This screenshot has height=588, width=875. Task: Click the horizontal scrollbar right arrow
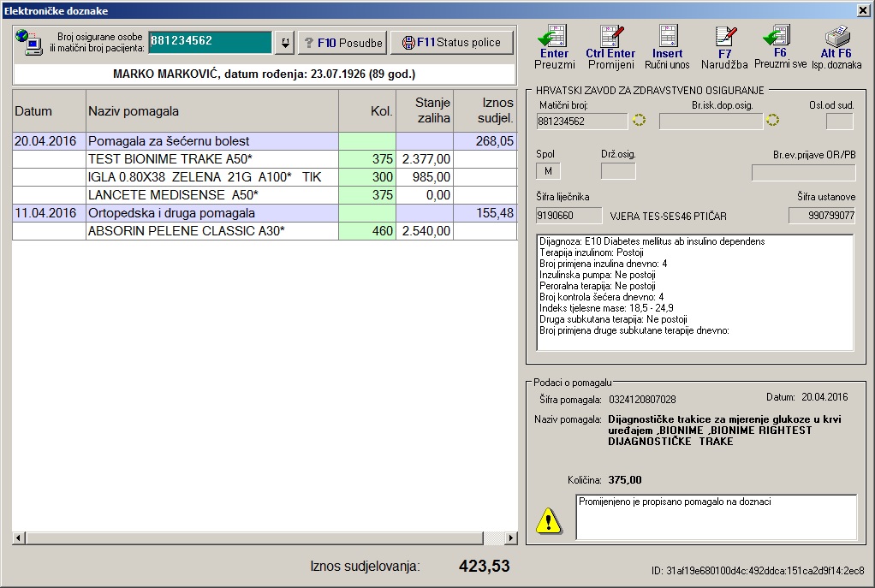(510, 538)
